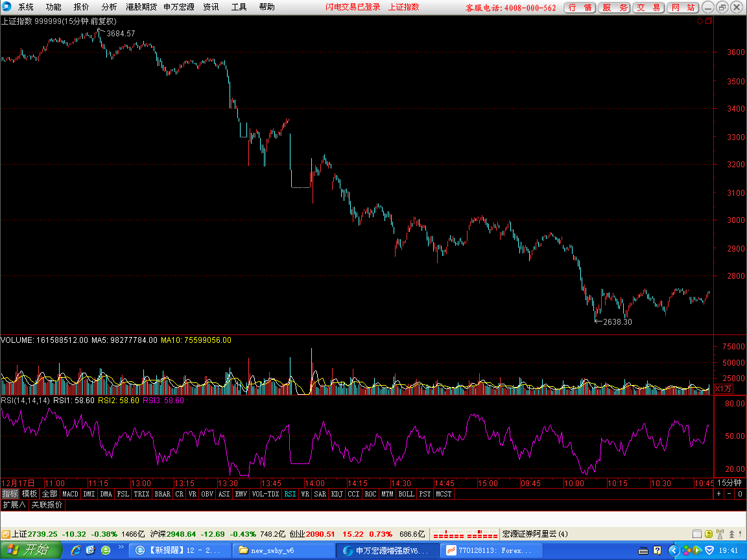Click the double up-arrow icon in status bar
The image size is (747, 560).
[x=731, y=534]
